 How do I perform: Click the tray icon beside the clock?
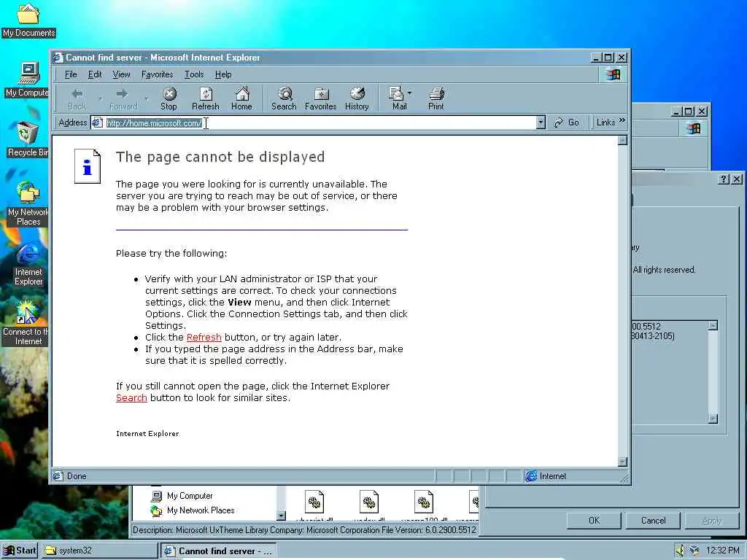click(694, 551)
